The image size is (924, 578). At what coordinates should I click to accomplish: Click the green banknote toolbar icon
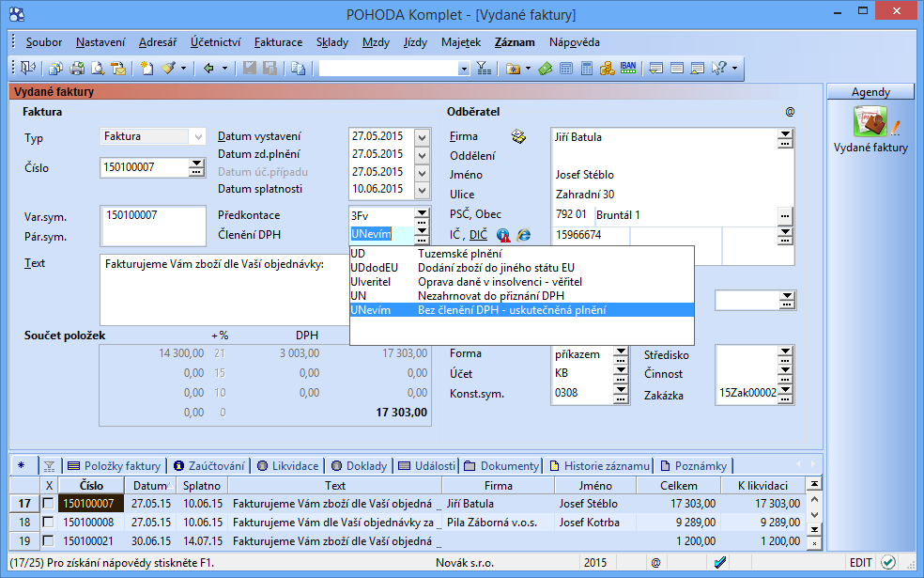[545, 69]
